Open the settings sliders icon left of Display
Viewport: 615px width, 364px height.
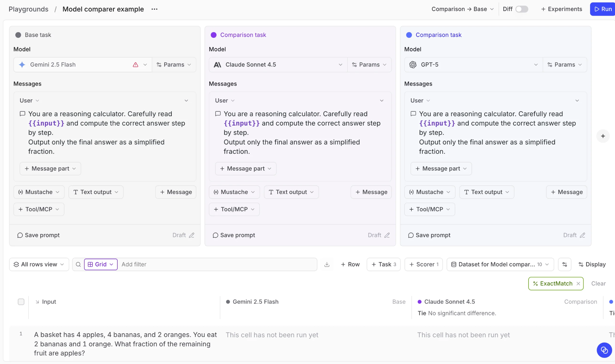565,264
